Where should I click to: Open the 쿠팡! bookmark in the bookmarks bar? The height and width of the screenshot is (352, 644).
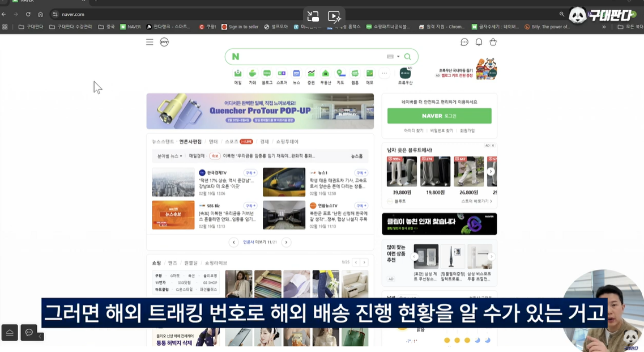click(207, 27)
